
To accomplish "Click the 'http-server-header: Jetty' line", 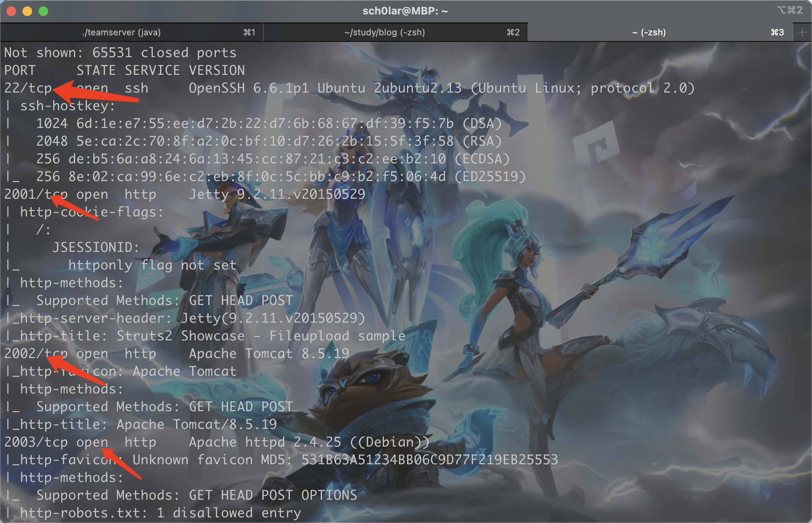I will pyautogui.click(x=185, y=318).
